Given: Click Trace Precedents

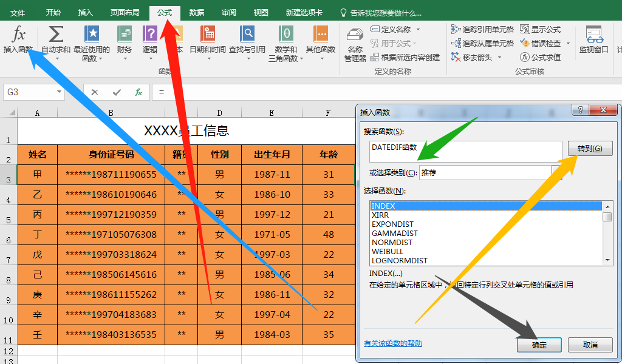Looking at the screenshot, I should point(482,29).
